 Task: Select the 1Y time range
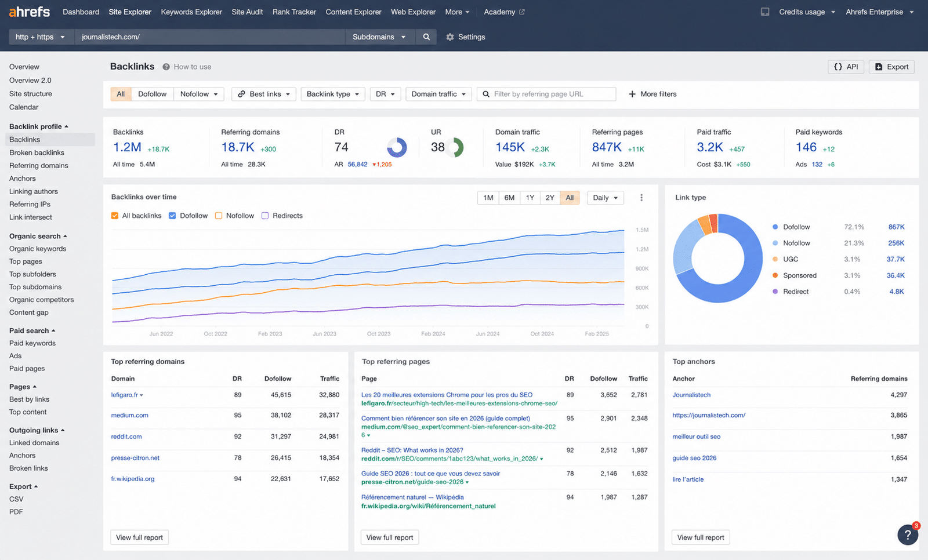pyautogui.click(x=530, y=198)
